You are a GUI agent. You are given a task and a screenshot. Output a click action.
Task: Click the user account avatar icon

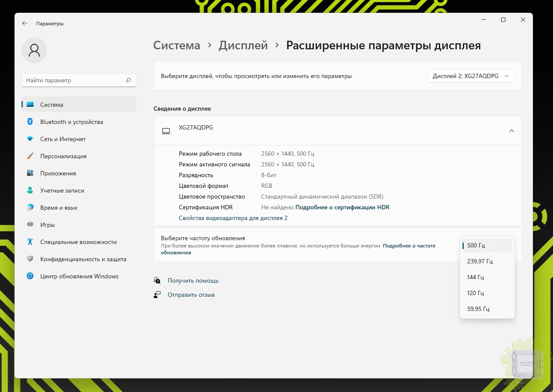point(34,51)
